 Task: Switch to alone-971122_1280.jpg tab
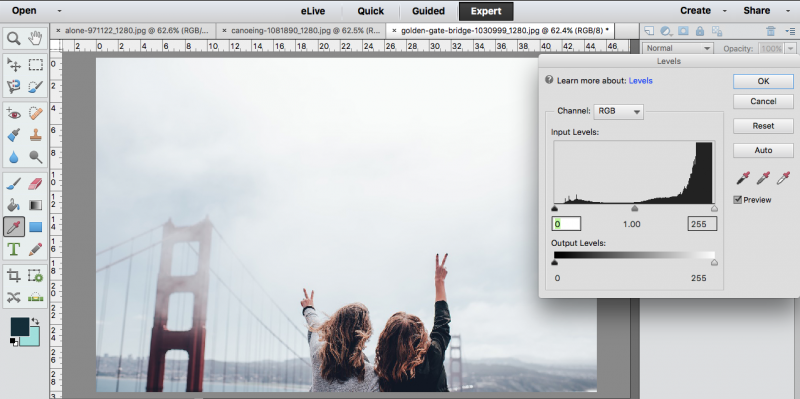click(x=137, y=31)
